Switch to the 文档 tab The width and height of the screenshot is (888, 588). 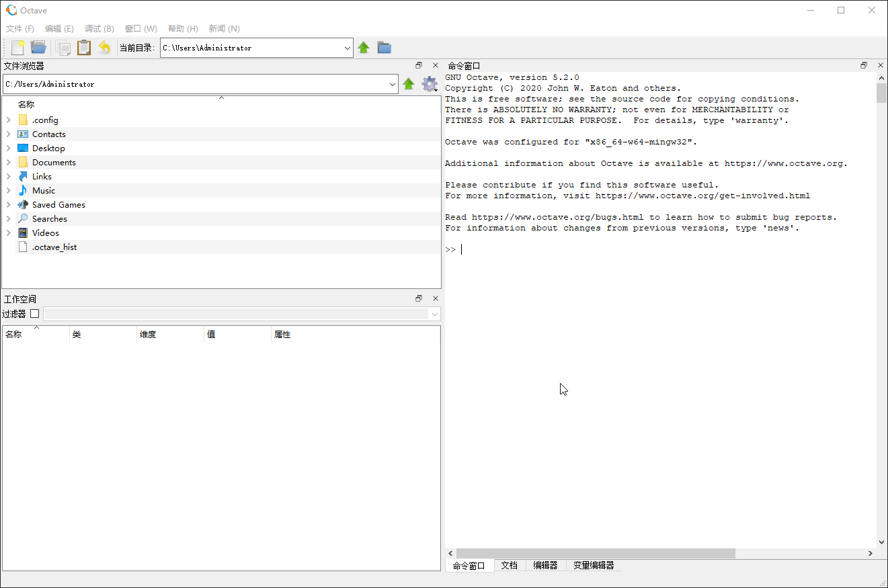tap(509, 566)
